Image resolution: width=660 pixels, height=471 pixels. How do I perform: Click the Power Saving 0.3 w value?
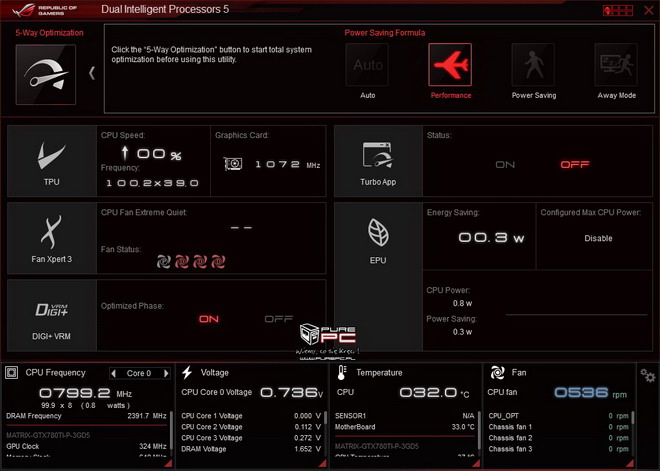462,332
